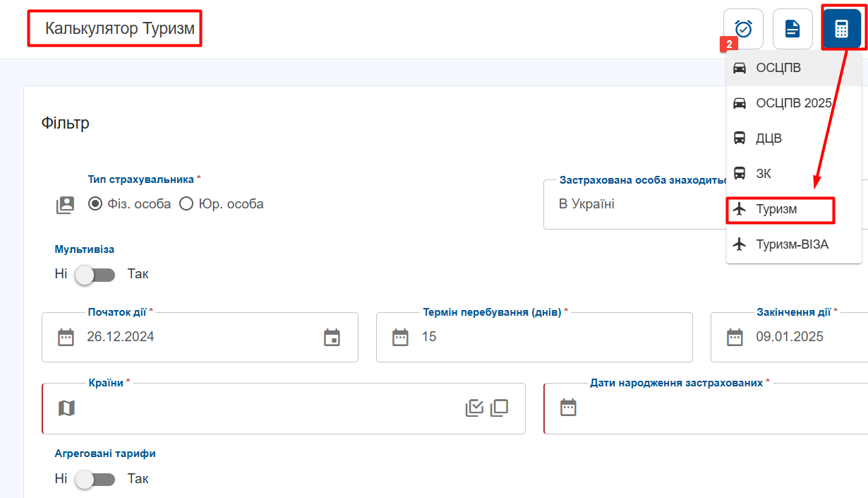Open the Країни selection field
This screenshot has height=498, width=868.
pyautogui.click(x=284, y=408)
